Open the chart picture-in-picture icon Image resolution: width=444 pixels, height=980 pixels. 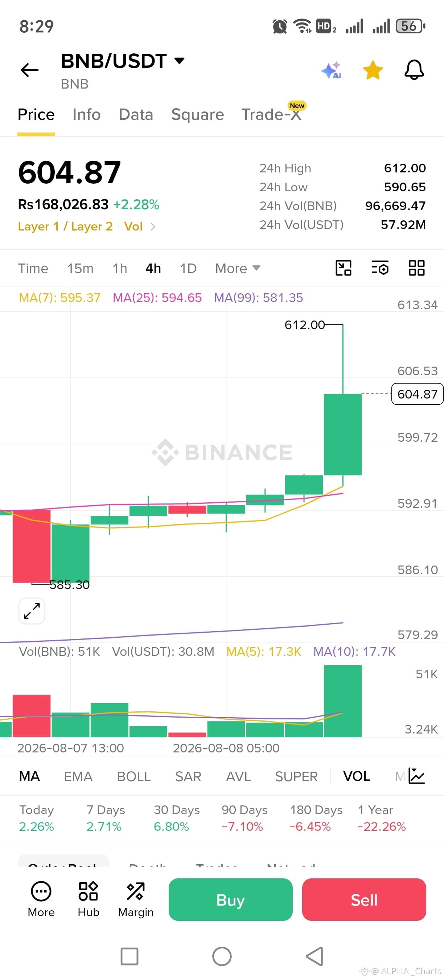(x=343, y=268)
